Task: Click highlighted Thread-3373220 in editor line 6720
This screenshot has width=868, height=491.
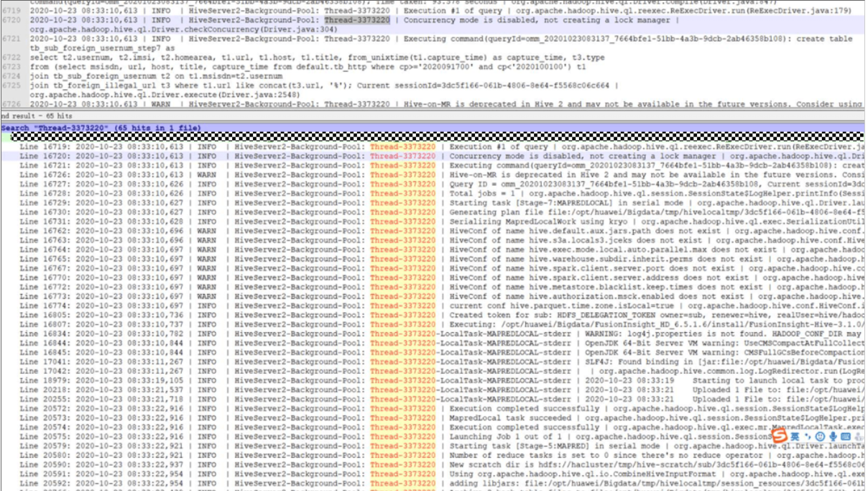Action: tap(357, 21)
